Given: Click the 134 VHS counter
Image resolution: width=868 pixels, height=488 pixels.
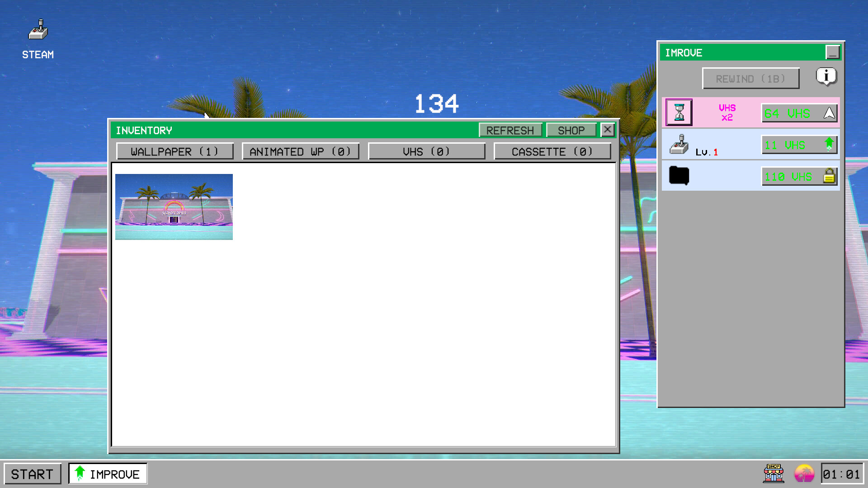Looking at the screenshot, I should pos(437,103).
